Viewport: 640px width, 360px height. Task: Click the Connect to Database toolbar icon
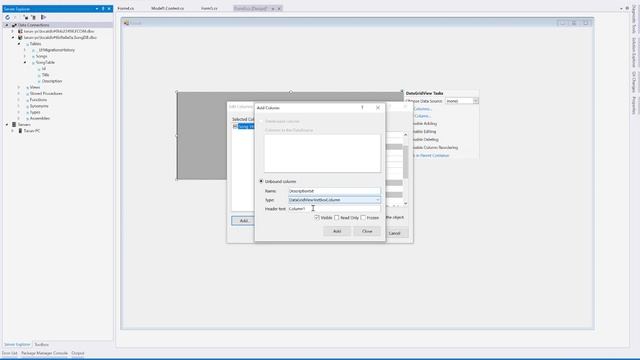[x=26, y=18]
